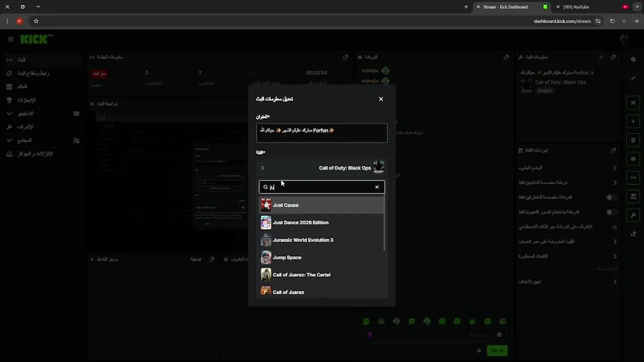Open the stream URL and key sidebar item
The image size is (644, 362).
coord(41,73)
